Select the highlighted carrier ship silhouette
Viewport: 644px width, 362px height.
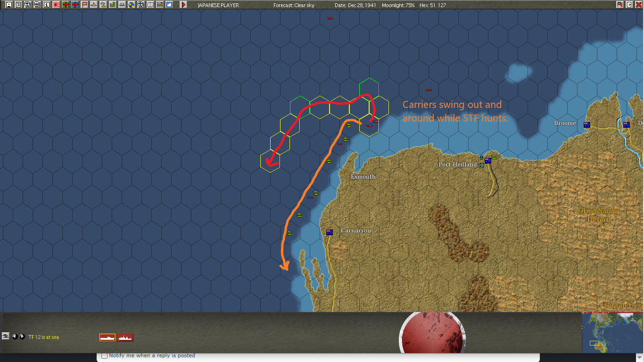pos(107,337)
